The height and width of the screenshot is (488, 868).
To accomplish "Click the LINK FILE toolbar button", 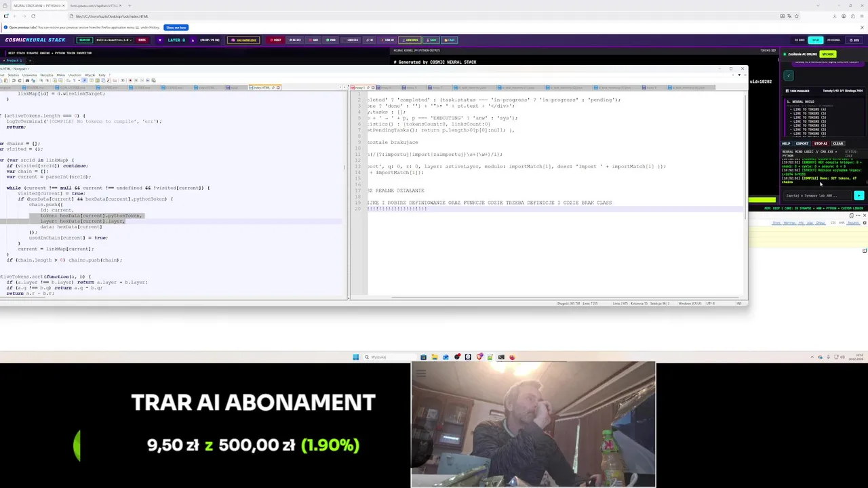I will tap(352, 40).
